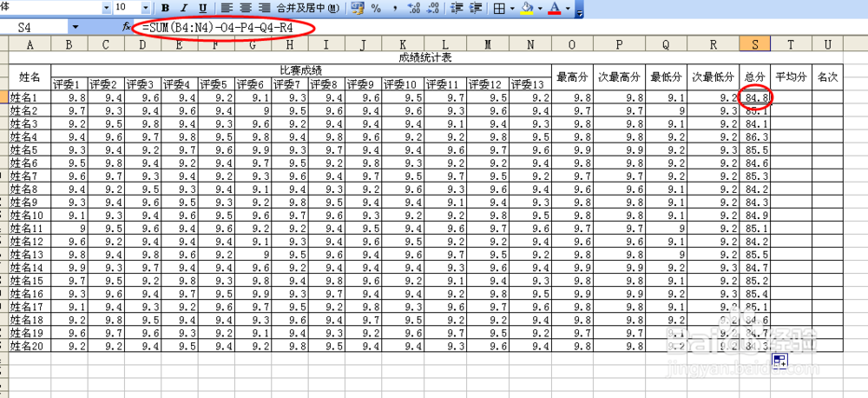The width and height of the screenshot is (868, 398).
Task: Select column A header
Action: [30, 45]
